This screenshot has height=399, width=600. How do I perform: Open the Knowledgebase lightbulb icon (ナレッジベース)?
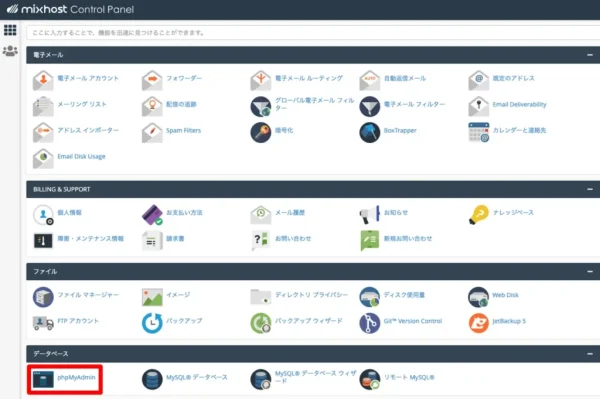pyautogui.click(x=478, y=215)
